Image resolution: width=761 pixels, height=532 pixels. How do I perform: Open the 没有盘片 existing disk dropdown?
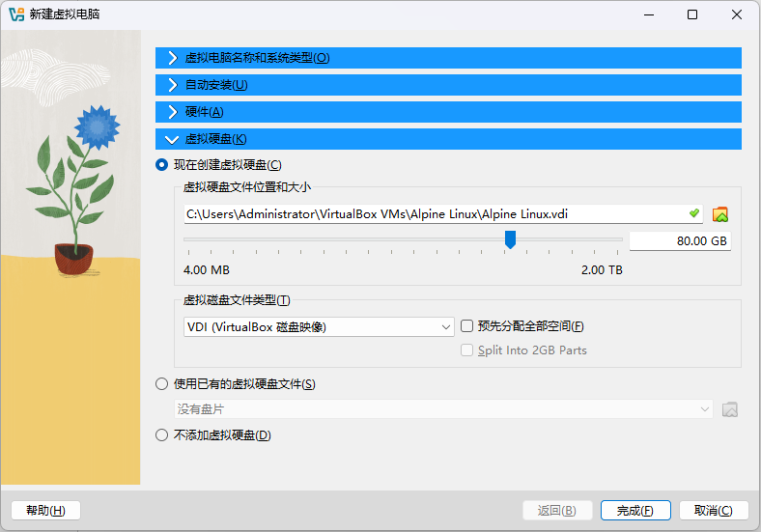(x=443, y=409)
